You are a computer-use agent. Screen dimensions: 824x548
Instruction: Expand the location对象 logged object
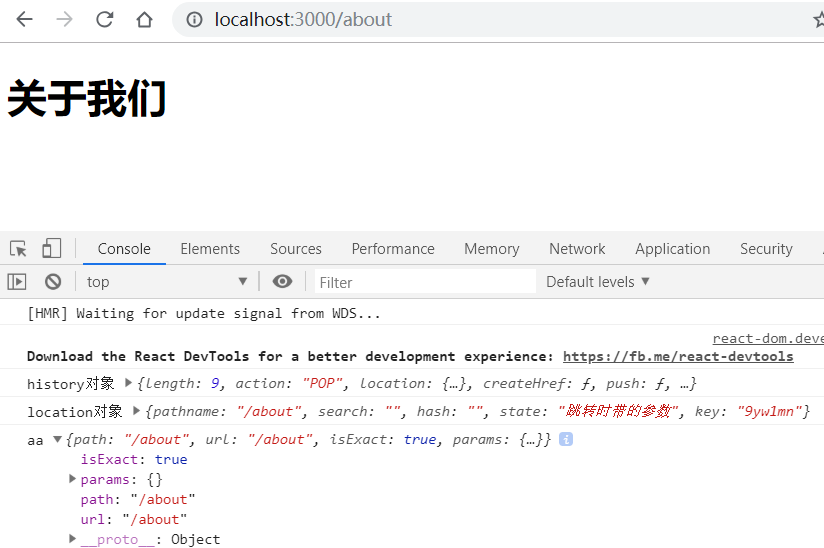pyautogui.click(x=136, y=410)
